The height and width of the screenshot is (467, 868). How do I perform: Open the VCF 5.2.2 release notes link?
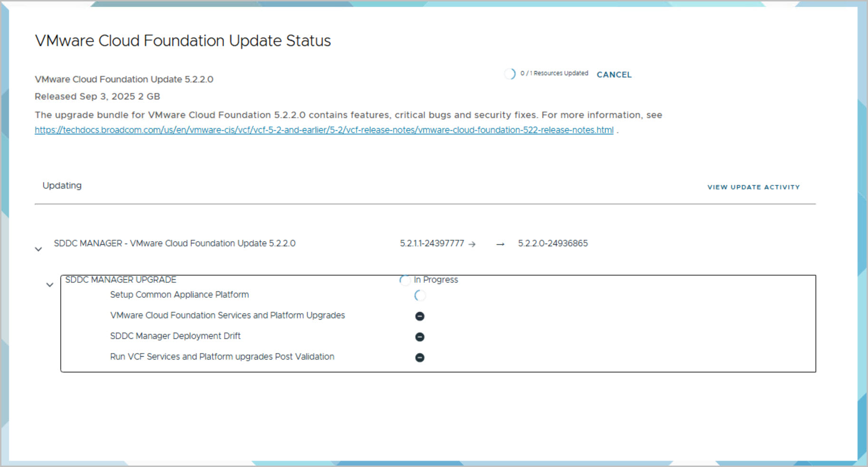324,130
